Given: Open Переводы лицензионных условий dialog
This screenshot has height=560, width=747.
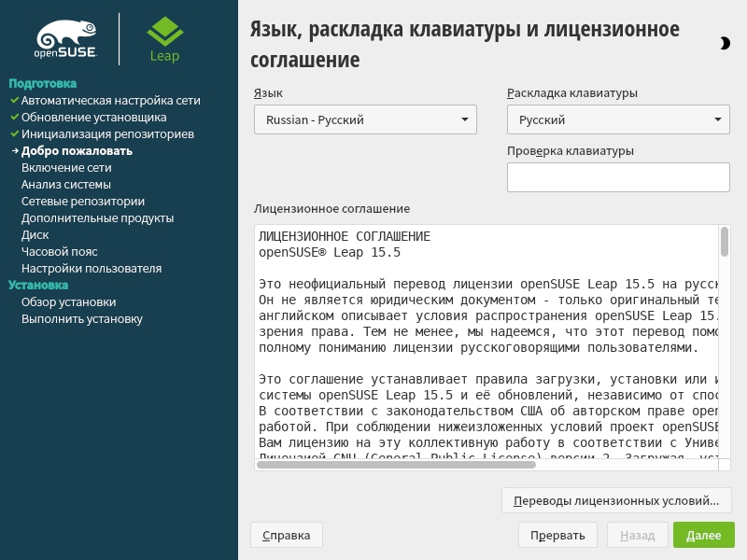Looking at the screenshot, I should (616, 500).
